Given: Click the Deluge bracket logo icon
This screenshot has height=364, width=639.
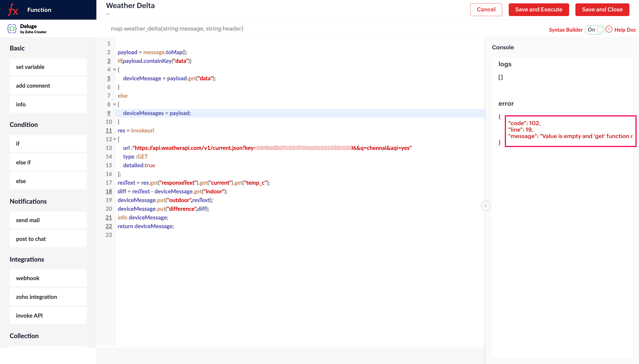Looking at the screenshot, I should coord(12,29).
